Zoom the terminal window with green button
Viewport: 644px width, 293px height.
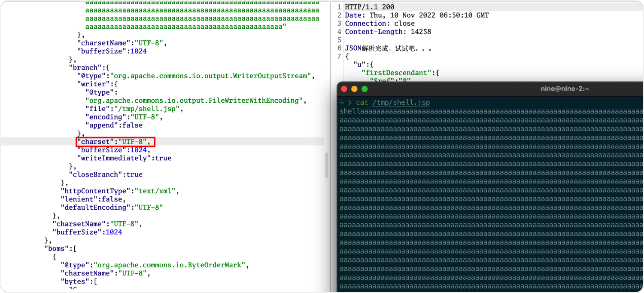click(x=365, y=89)
